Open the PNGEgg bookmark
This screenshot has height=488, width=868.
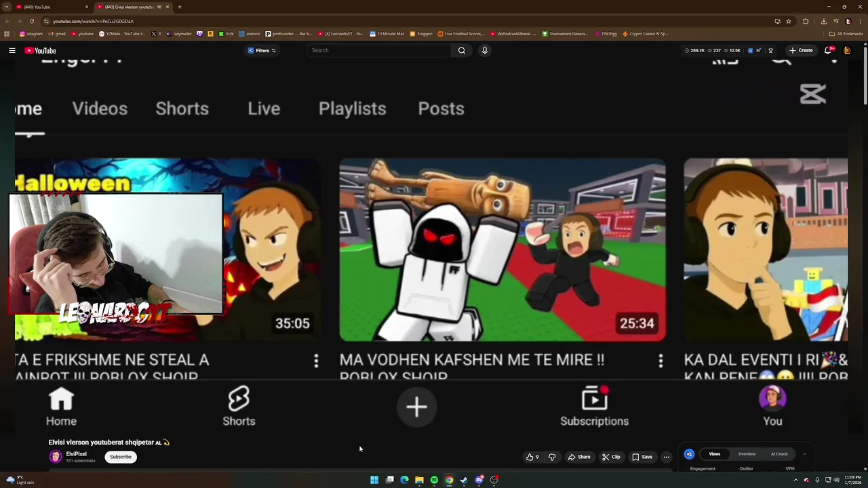point(606,33)
